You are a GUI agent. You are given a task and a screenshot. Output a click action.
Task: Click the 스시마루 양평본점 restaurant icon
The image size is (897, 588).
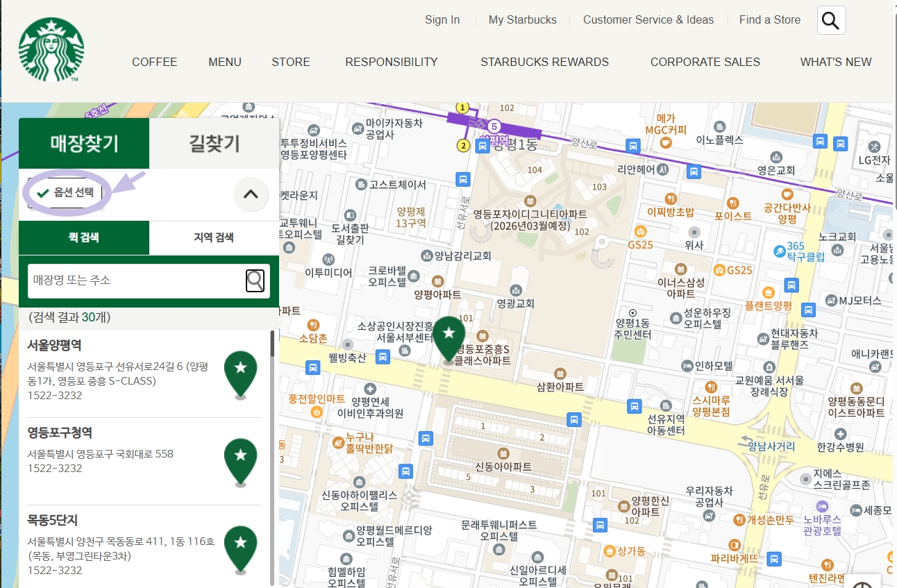point(710,387)
